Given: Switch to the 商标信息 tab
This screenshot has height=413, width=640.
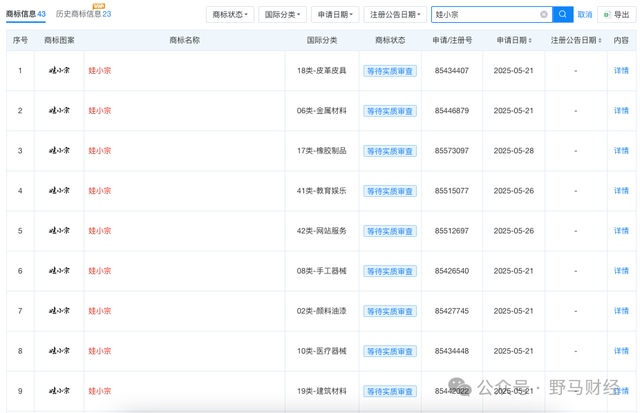Looking at the screenshot, I should [x=26, y=14].
